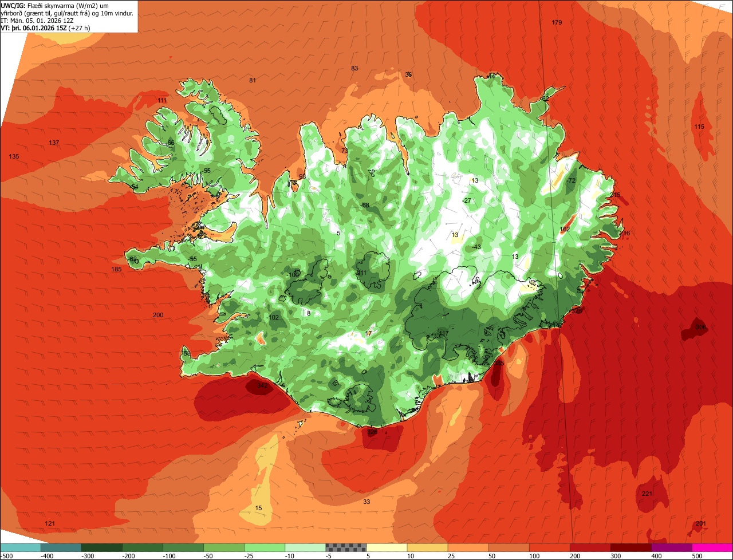Click the 121 value in the bottom left

pos(50,523)
